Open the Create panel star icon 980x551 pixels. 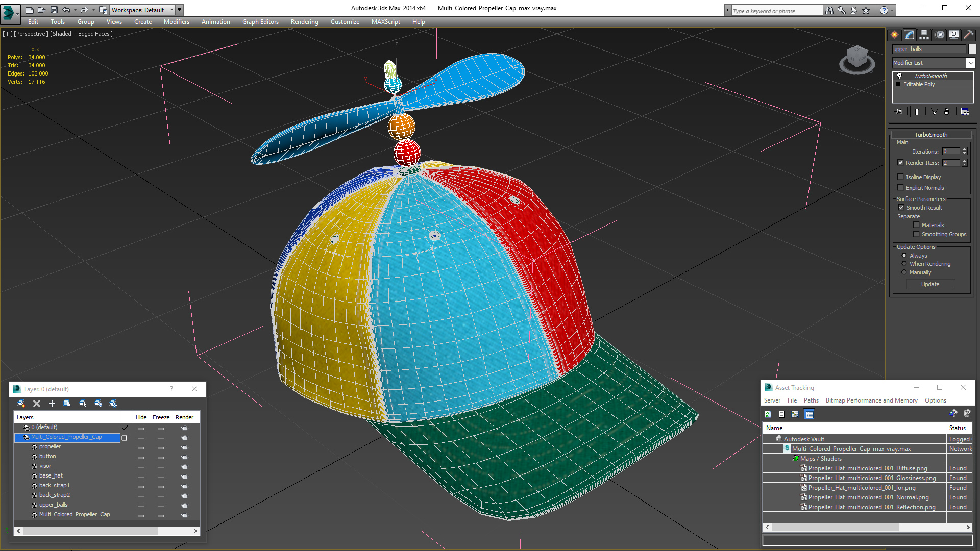tap(895, 35)
